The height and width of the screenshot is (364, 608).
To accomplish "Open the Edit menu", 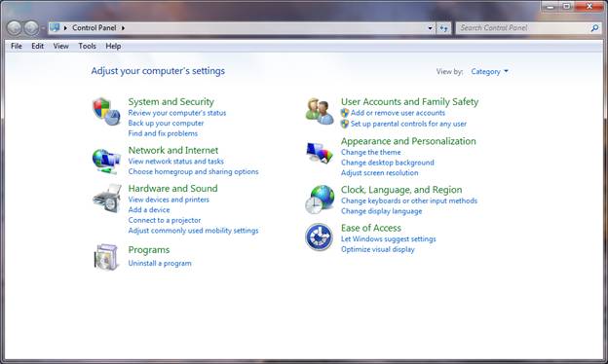I will tap(38, 46).
